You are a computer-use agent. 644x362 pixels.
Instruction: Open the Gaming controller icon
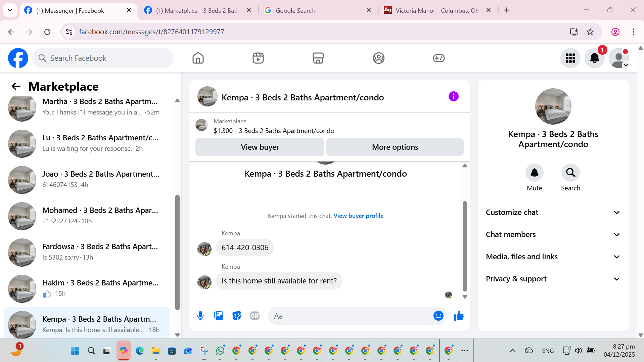[x=439, y=58]
